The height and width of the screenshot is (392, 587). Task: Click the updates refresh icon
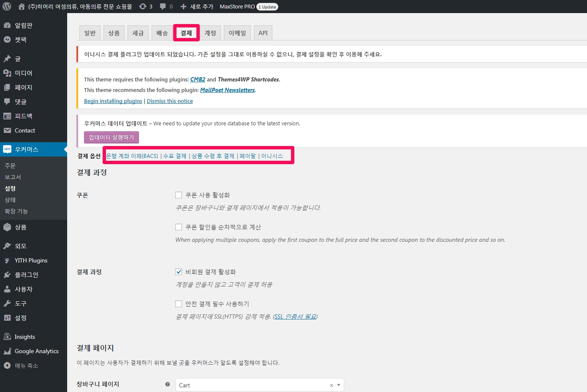click(143, 6)
